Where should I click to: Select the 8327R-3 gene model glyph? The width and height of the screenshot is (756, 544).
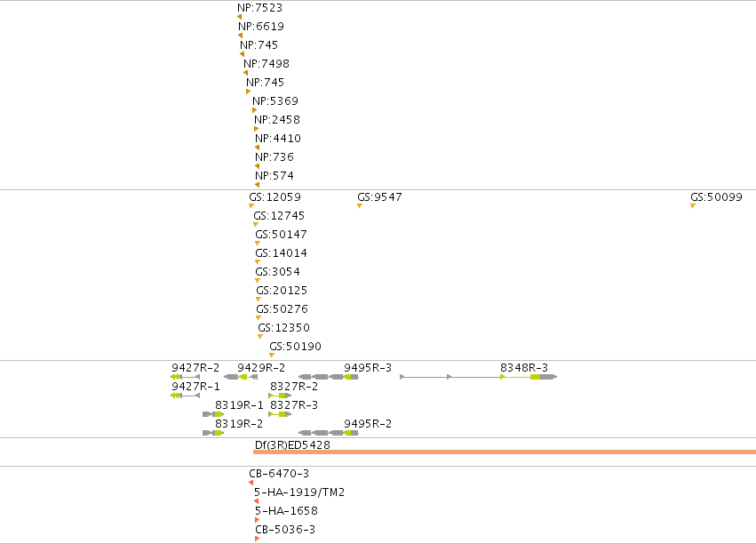pyautogui.click(x=280, y=414)
